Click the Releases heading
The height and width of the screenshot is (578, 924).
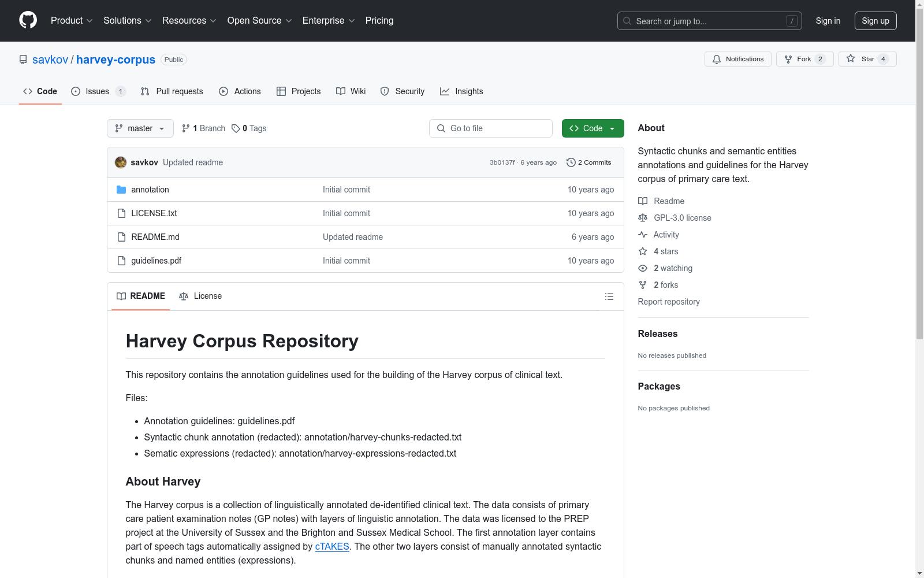(x=658, y=334)
